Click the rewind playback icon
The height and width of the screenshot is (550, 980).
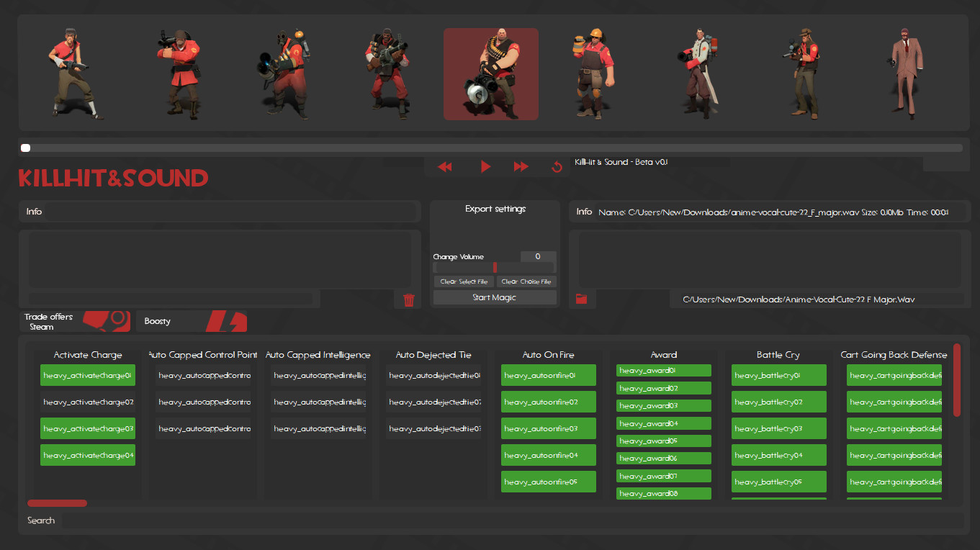[445, 166]
